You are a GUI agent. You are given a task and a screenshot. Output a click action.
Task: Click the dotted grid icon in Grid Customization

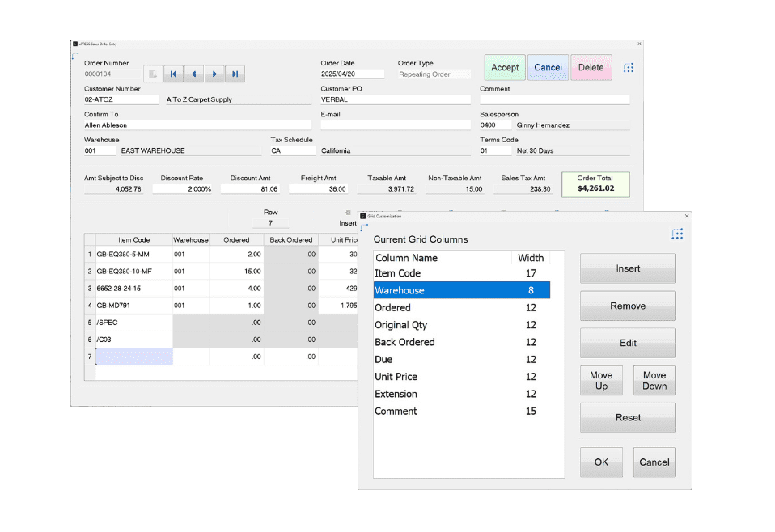(x=677, y=234)
